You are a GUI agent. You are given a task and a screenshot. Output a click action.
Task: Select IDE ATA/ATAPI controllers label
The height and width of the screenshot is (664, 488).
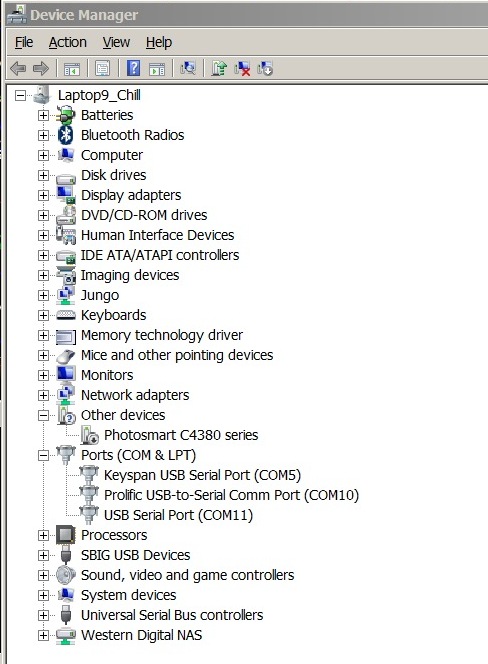pyautogui.click(x=160, y=255)
